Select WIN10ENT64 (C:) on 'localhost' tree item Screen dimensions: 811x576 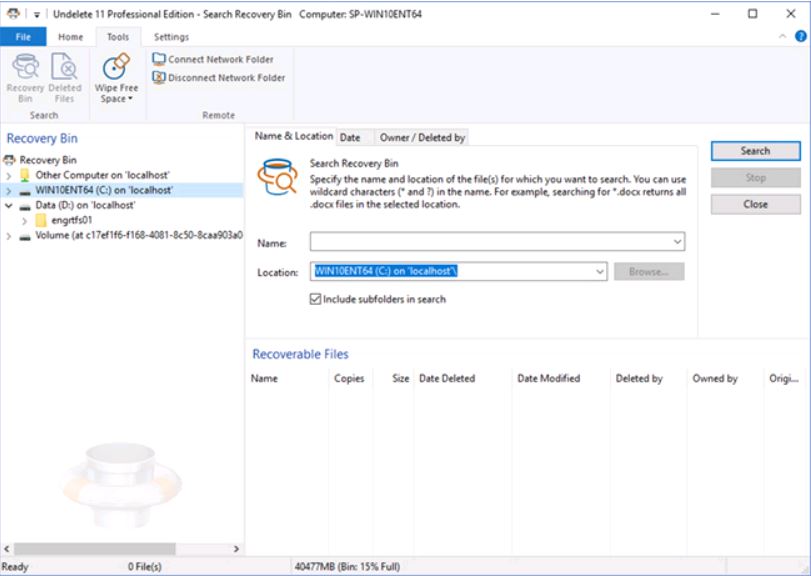[x=104, y=190]
